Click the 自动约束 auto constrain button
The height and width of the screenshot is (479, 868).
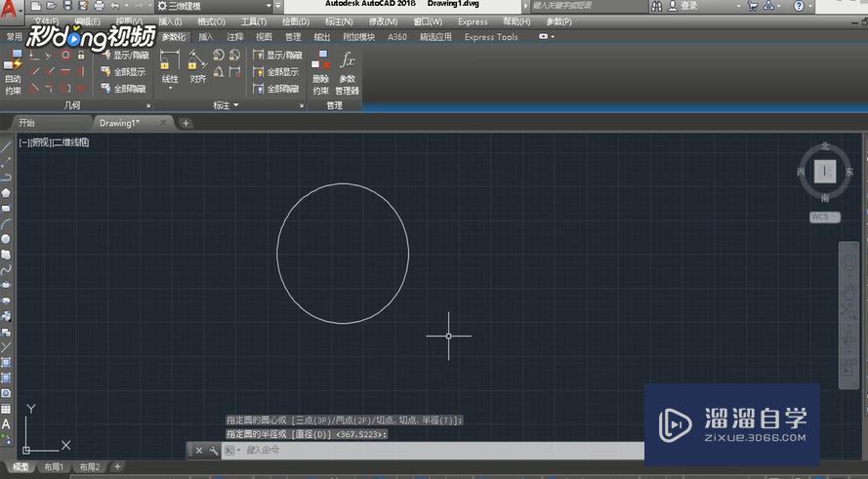(x=13, y=72)
